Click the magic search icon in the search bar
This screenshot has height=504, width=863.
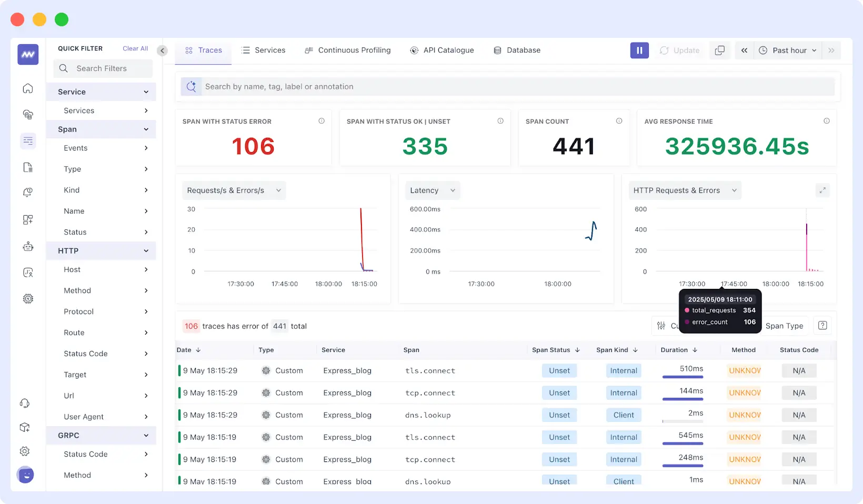coord(191,86)
